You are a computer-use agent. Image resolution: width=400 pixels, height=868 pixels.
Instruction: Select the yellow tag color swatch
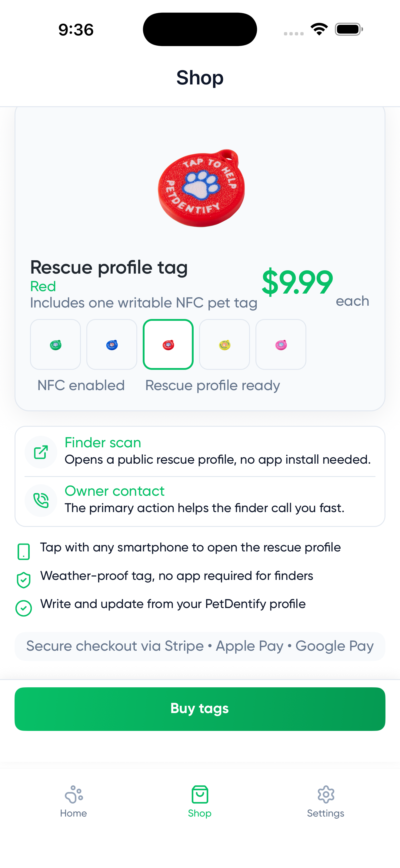tap(224, 344)
